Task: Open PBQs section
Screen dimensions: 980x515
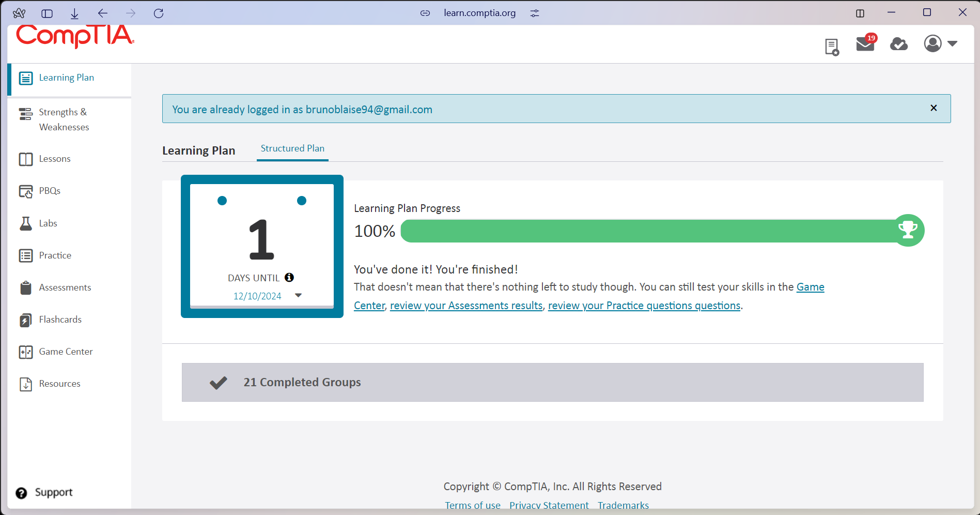Action: pos(50,191)
